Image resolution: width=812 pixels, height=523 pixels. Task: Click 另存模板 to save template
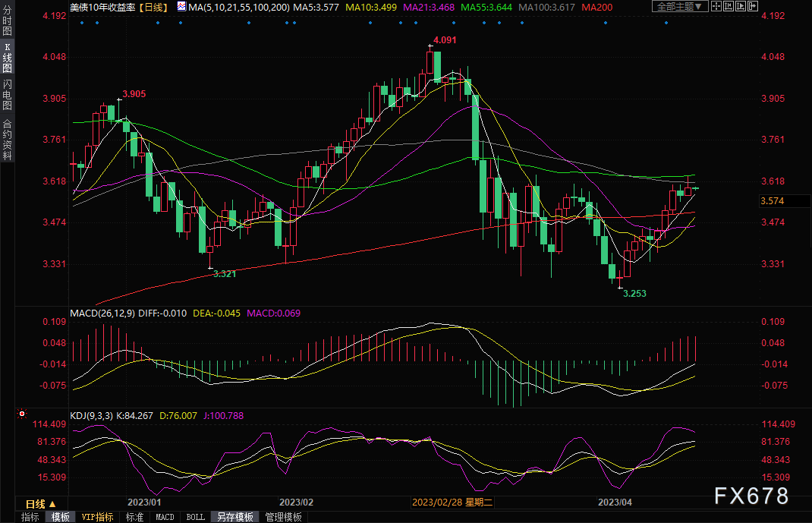[234, 517]
